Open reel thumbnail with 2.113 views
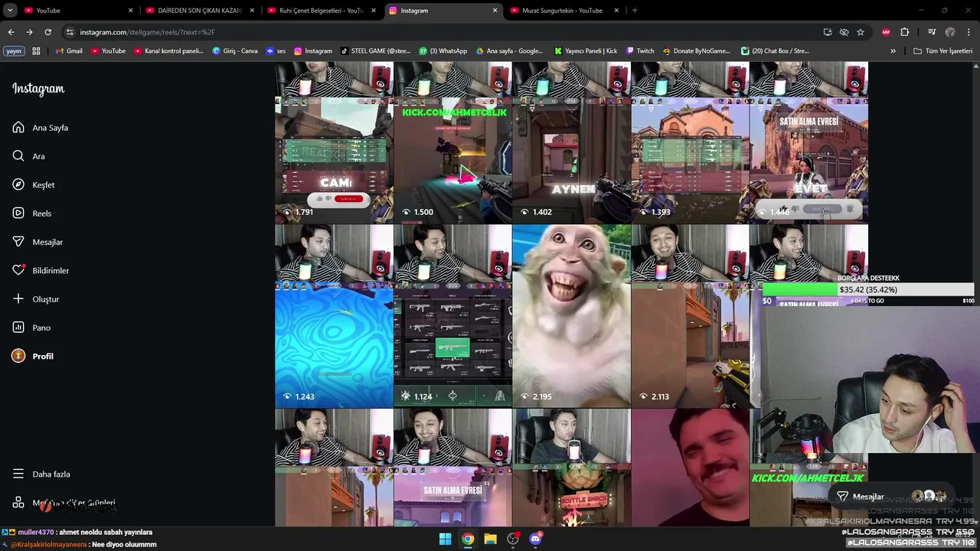Viewport: 980px width, 551px height. [x=690, y=315]
